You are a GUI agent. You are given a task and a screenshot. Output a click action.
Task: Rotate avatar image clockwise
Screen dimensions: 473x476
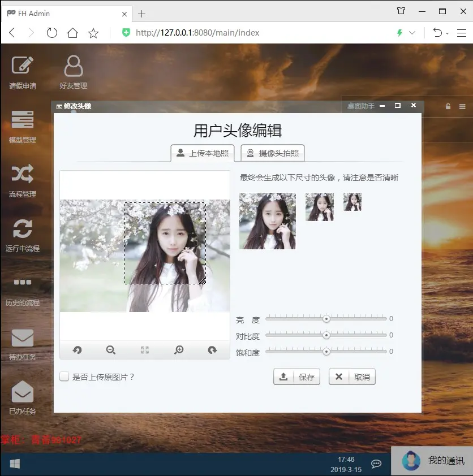(212, 350)
